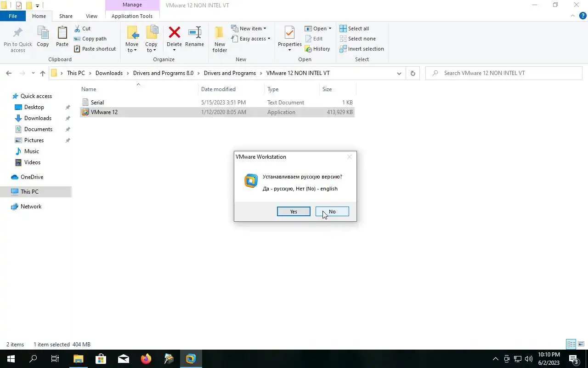588x368 pixels.
Task: Click Invert selection in ribbon
Action: tap(362, 49)
